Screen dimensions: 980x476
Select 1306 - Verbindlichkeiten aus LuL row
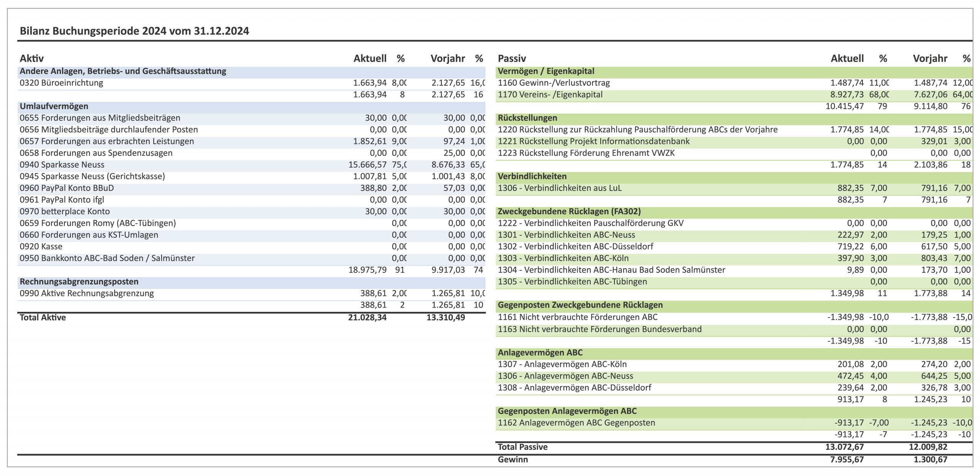(x=734, y=188)
